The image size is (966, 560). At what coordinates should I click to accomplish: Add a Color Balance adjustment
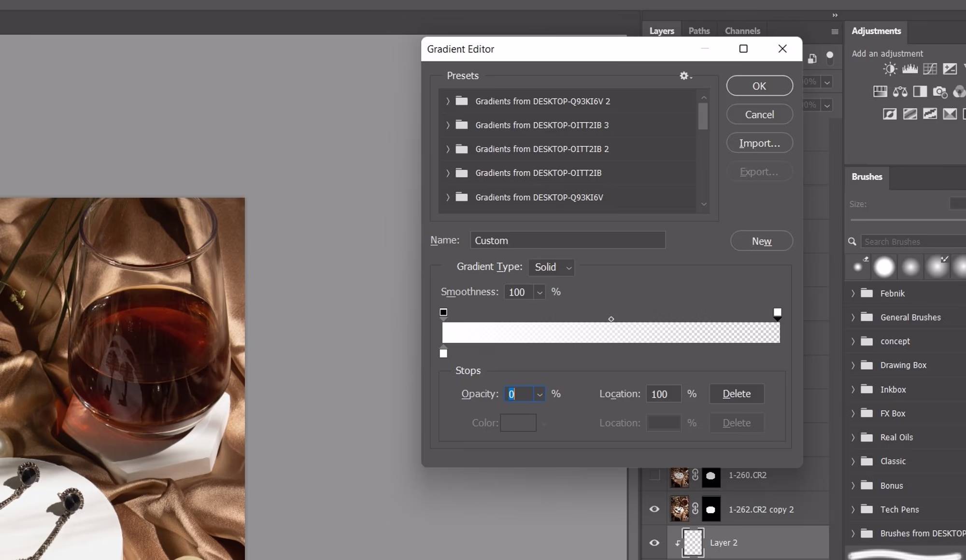(900, 92)
